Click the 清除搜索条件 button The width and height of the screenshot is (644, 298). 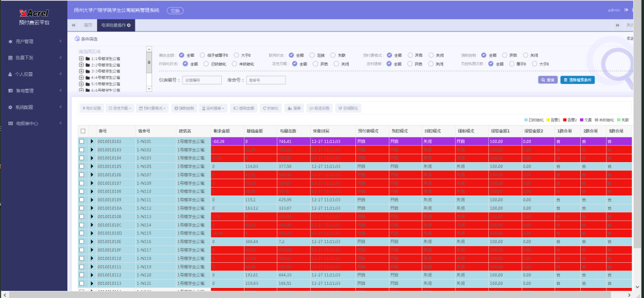coord(577,80)
